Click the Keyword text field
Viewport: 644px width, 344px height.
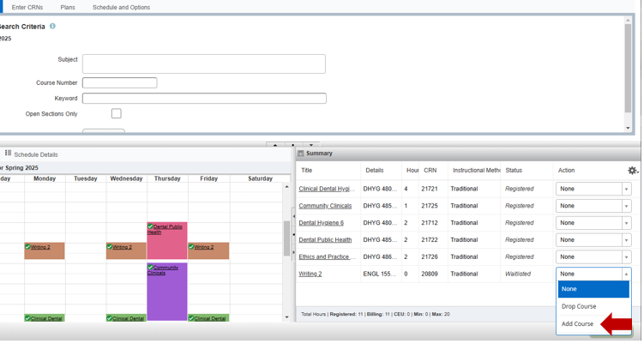click(x=203, y=99)
